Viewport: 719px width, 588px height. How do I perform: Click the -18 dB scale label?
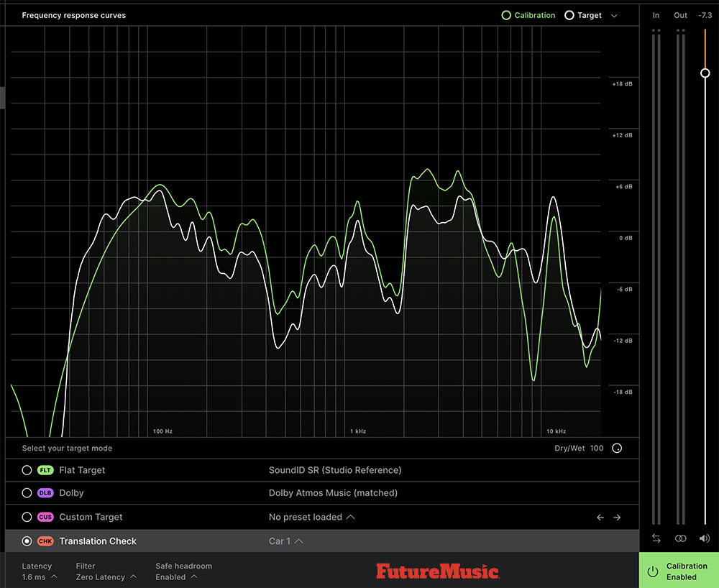tap(623, 392)
